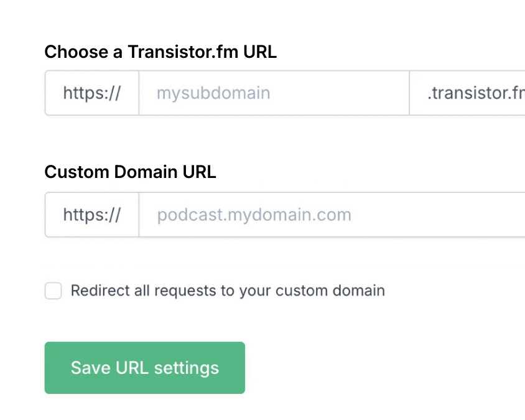525x420 pixels.
Task: Toggle the Redirect all requests option
Action: (53, 291)
